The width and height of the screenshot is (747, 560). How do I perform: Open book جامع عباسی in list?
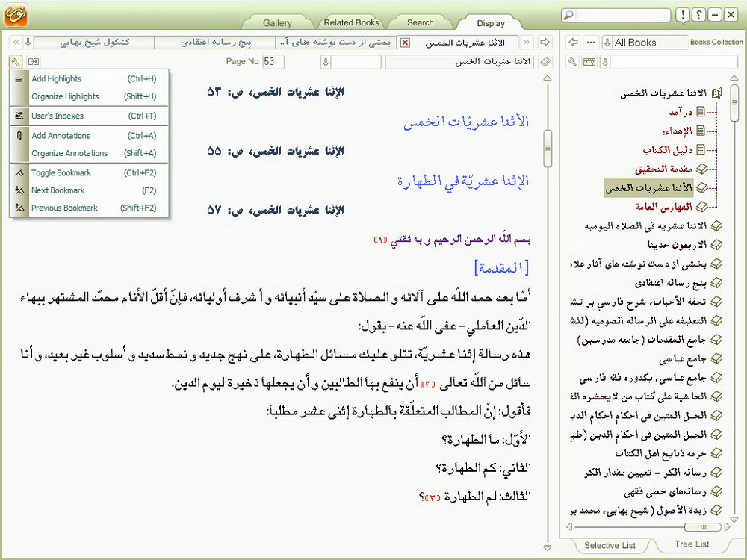coord(682,359)
